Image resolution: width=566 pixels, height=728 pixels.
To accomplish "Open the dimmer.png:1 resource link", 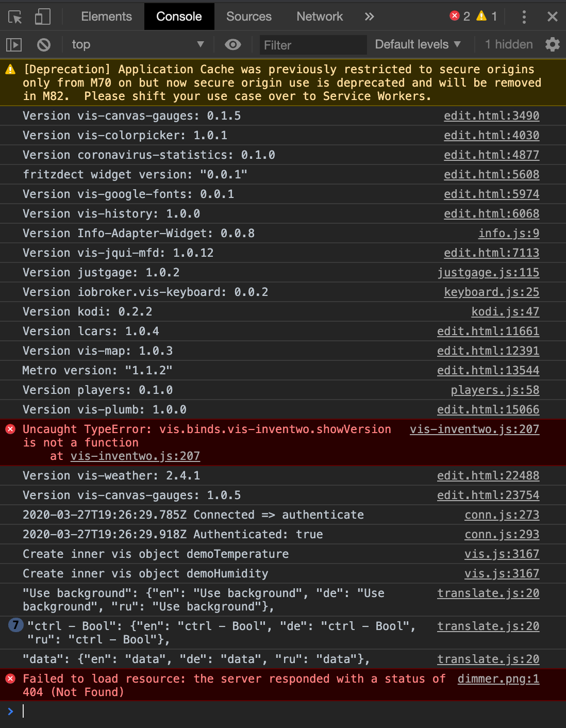I will pyautogui.click(x=498, y=679).
